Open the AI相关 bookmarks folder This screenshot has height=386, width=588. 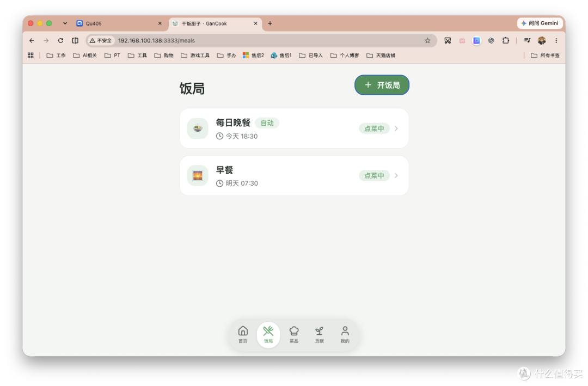point(85,56)
